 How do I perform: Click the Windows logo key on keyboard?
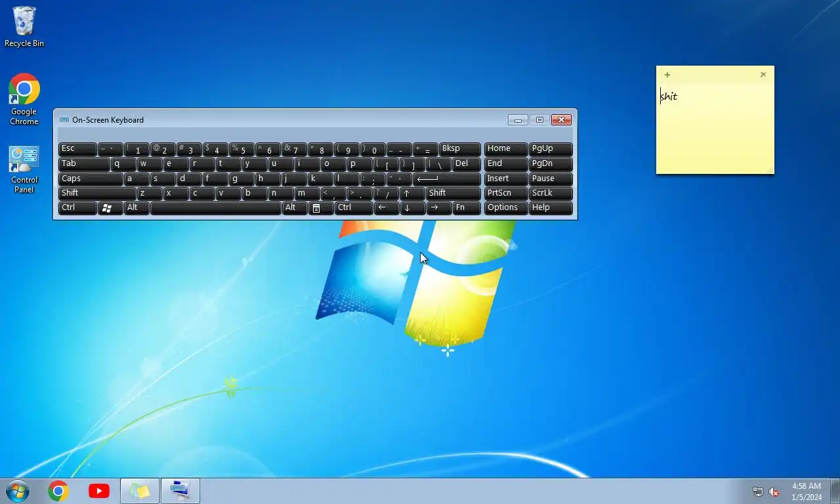[x=110, y=208]
